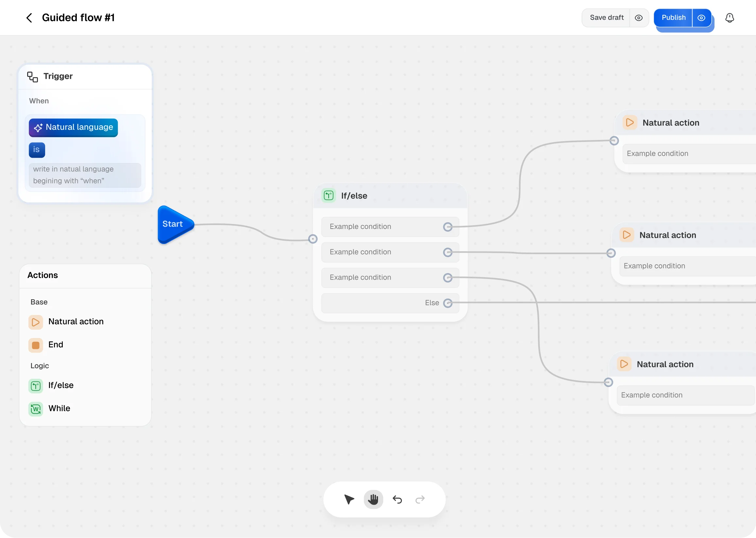Screen dimensions: 756x538
Task: Click the Save draft button
Action: 606,18
